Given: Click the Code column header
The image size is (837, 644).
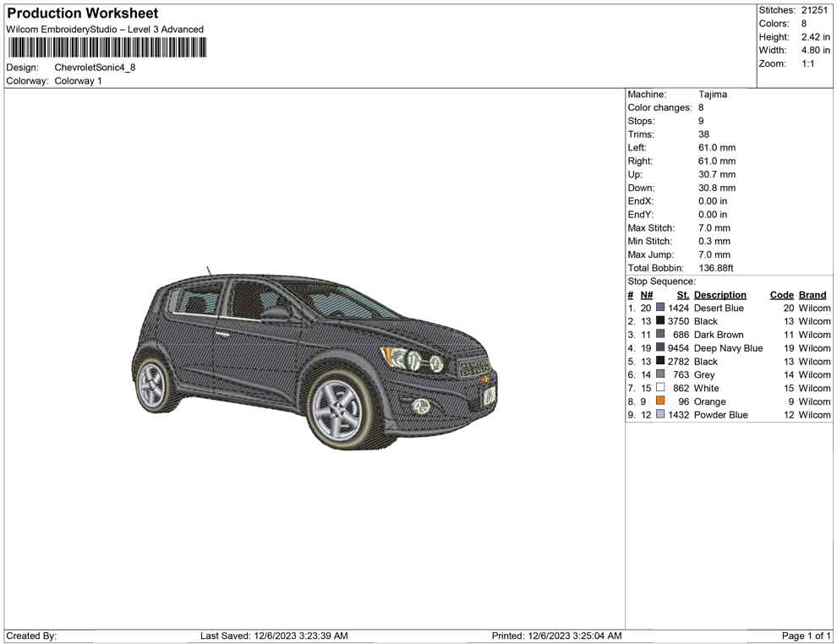Looking at the screenshot, I should 782,294.
